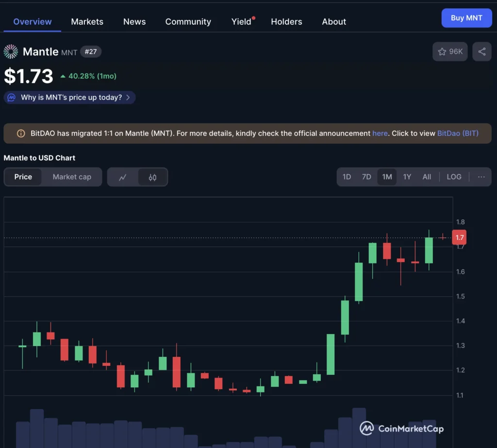The height and width of the screenshot is (448, 497).
Task: Set chart range to 1D
Action: click(x=347, y=177)
